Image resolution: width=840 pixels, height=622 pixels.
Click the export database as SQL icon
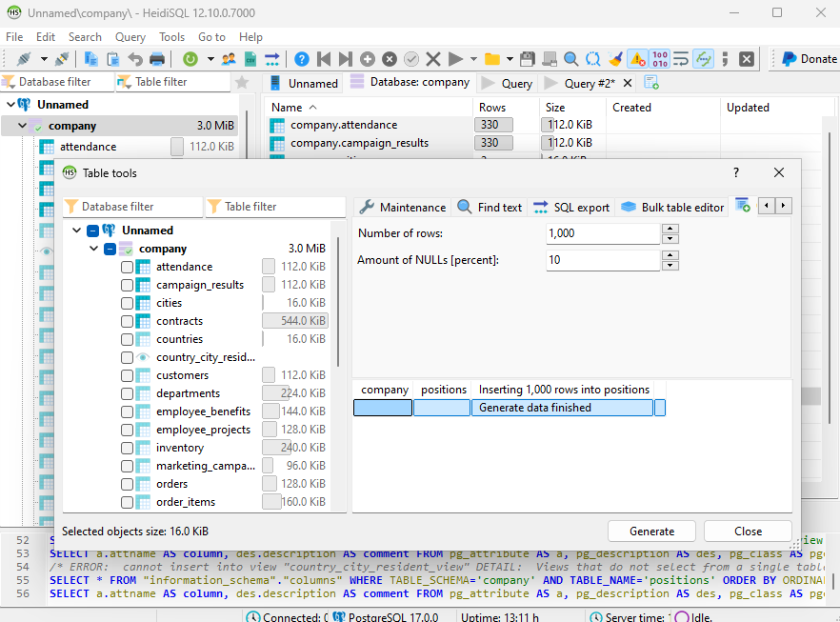click(272, 59)
